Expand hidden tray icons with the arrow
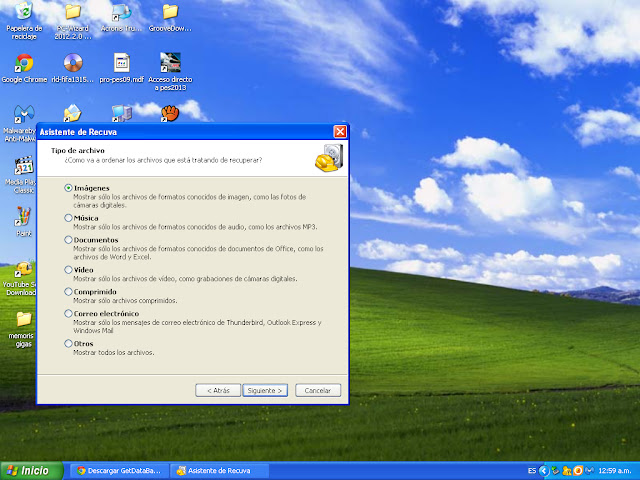Viewport: 640px width, 480px height. coord(544,471)
